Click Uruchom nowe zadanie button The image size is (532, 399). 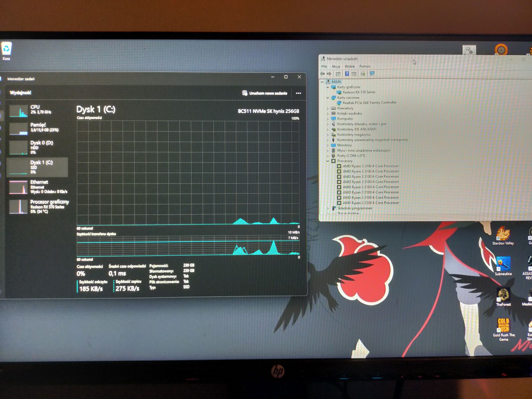265,93
